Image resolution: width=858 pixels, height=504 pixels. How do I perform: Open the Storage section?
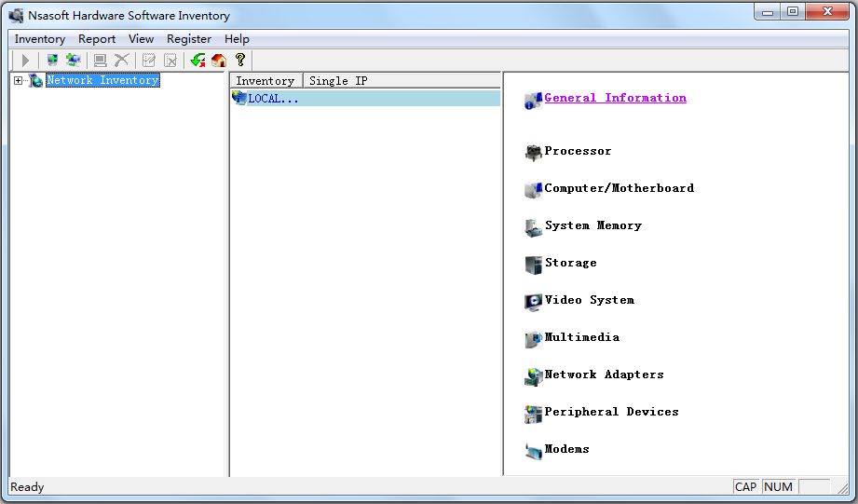click(571, 263)
